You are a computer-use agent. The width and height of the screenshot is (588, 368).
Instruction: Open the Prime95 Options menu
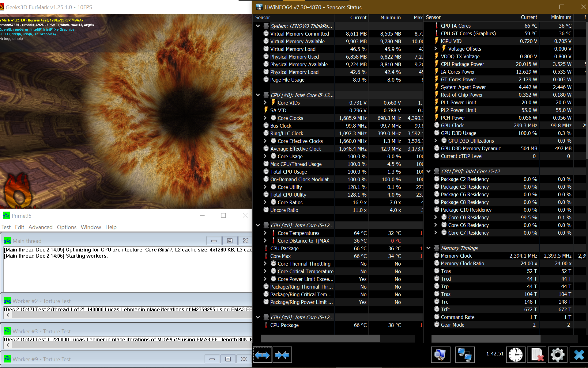[66, 227]
